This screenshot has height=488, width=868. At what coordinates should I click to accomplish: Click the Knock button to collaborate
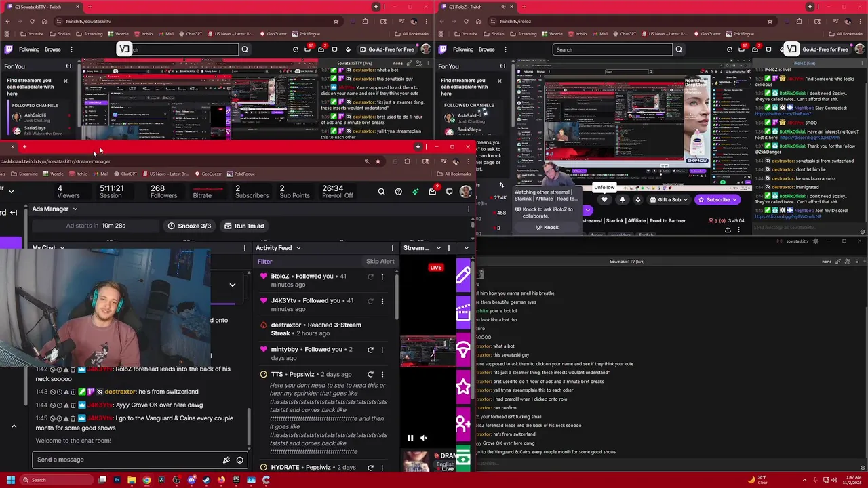[x=547, y=228]
